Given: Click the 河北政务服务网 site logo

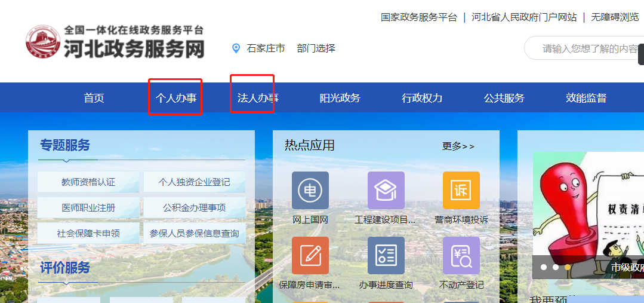Looking at the screenshot, I should click(115, 42).
